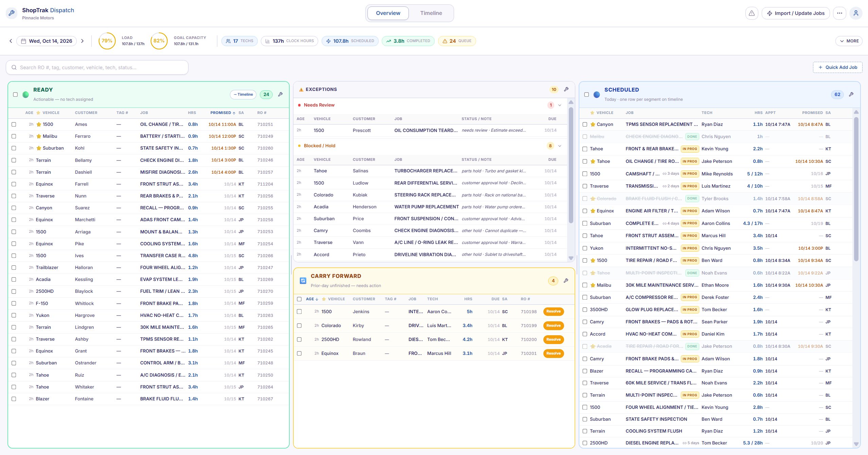Click the 17 Techs stat chip
This screenshot has width=868, height=455.
239,41
